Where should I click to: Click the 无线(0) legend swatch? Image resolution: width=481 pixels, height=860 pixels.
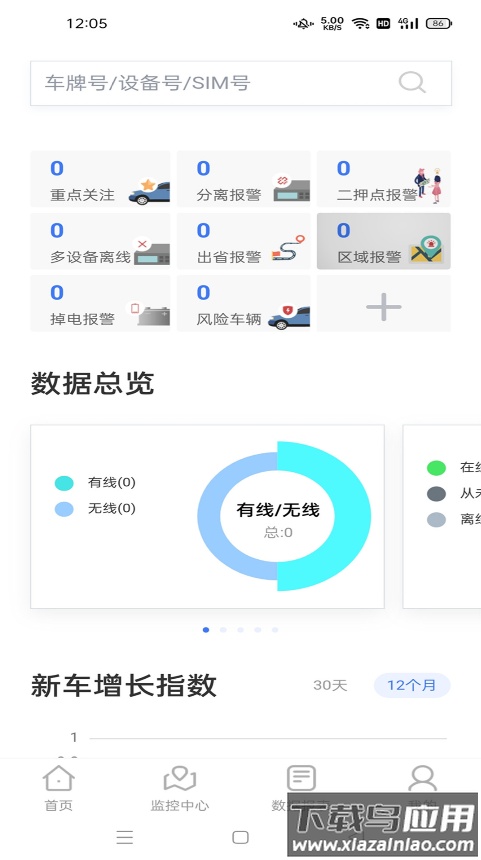tap(64, 509)
